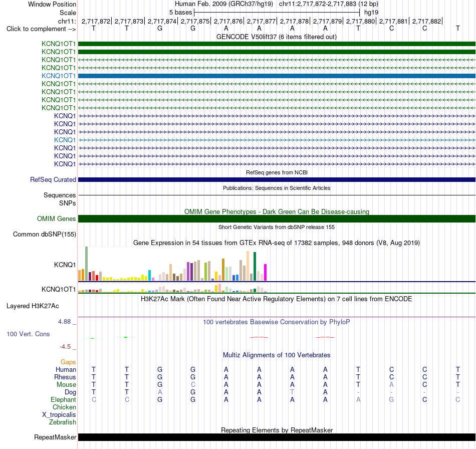The image size is (476, 449).
Task: Click the 'Scale' track label
Action: tap(68, 13)
